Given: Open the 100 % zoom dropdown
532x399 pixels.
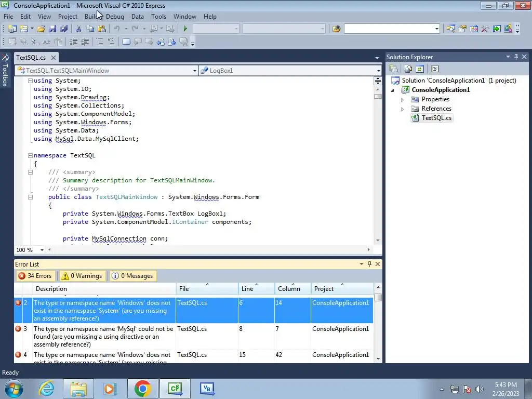Looking at the screenshot, I should coord(42,250).
